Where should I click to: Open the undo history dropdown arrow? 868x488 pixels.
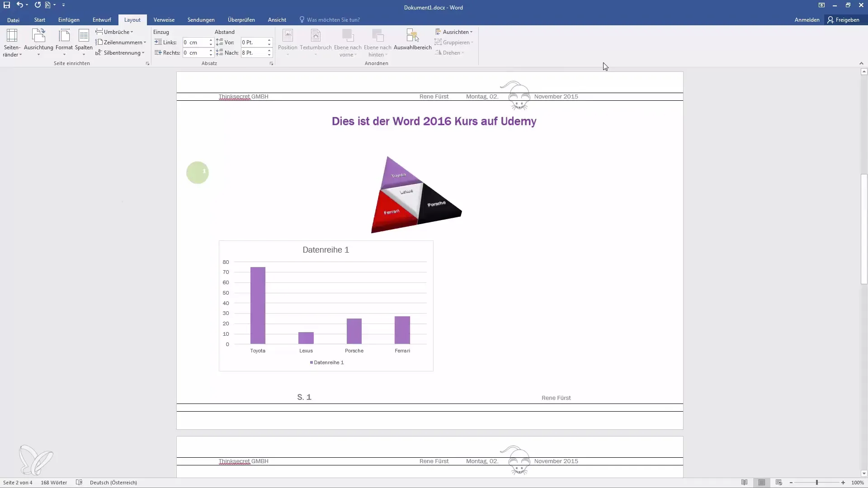[27, 5]
